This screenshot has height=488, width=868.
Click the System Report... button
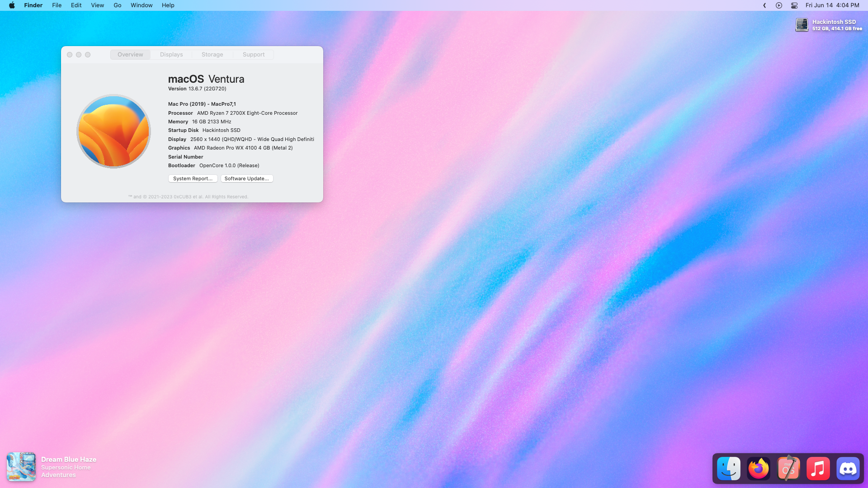193,178
